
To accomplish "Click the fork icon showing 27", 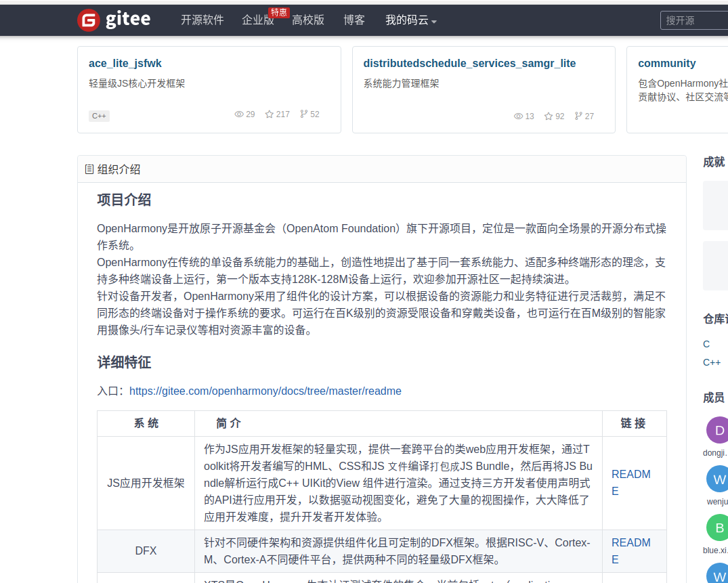I will point(578,116).
